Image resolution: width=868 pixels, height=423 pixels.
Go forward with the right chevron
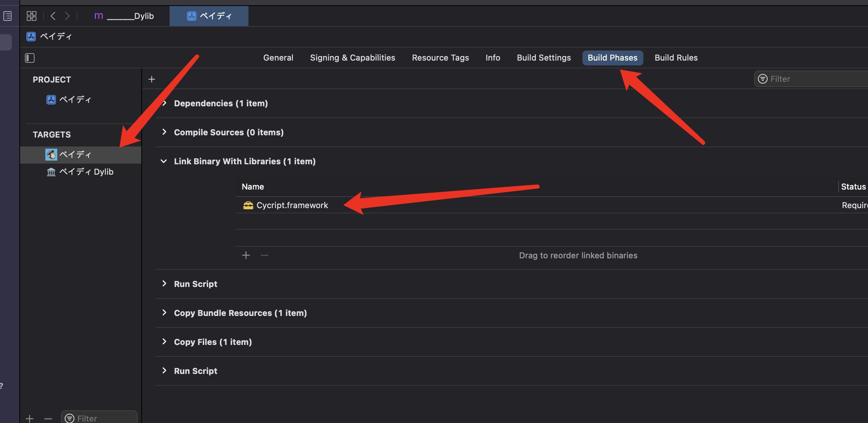click(x=67, y=16)
